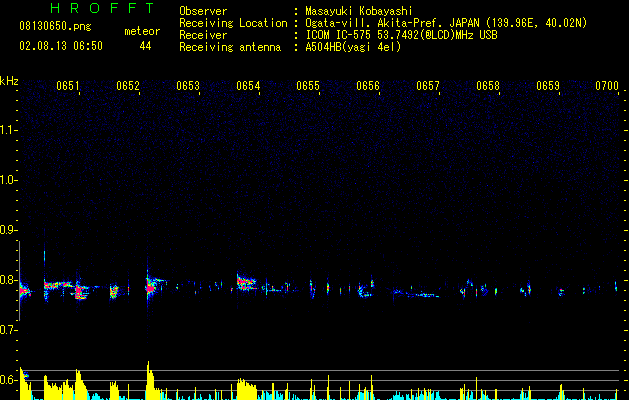This screenshot has width=629, height=400.
Task: Click the meteor count 44
Action: [x=145, y=46]
